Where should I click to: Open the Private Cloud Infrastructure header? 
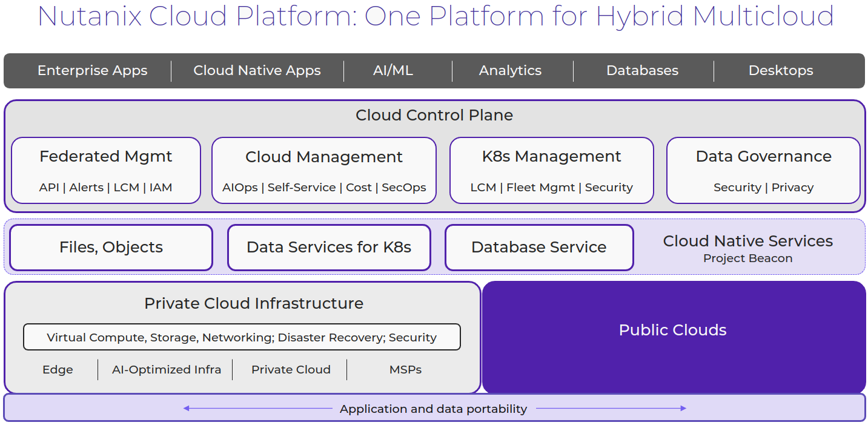253,303
